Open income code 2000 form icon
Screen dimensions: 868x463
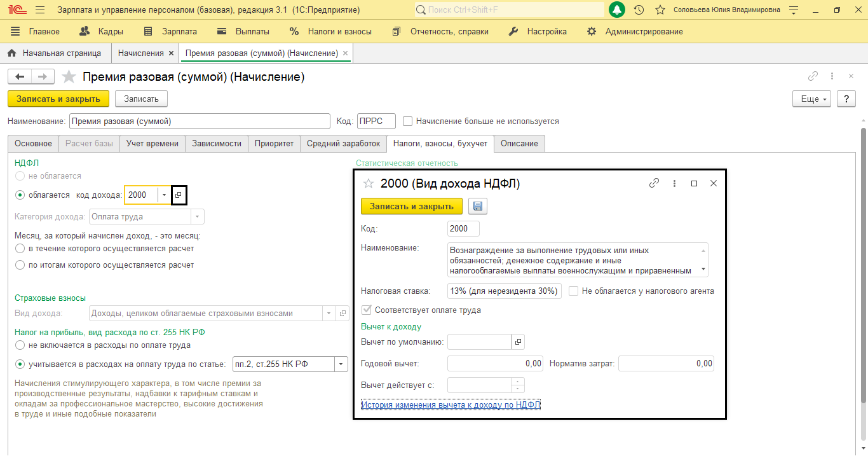pyautogui.click(x=179, y=195)
